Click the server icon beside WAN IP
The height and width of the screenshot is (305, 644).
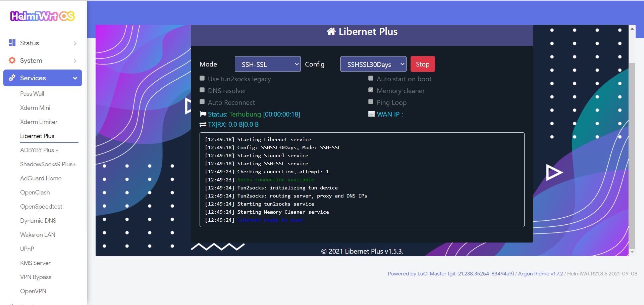[x=372, y=114]
